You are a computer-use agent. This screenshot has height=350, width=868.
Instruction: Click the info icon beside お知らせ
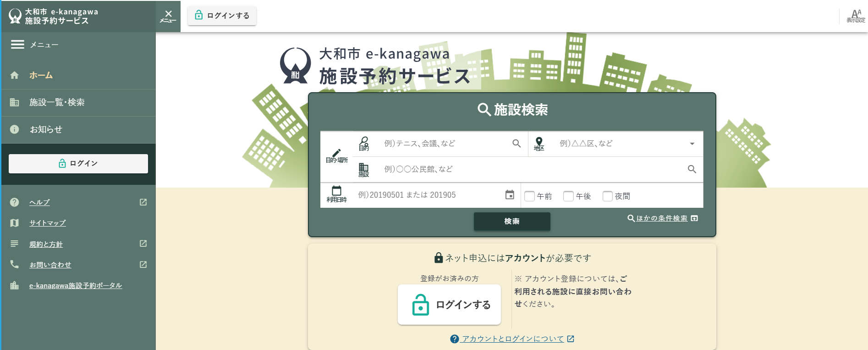15,129
